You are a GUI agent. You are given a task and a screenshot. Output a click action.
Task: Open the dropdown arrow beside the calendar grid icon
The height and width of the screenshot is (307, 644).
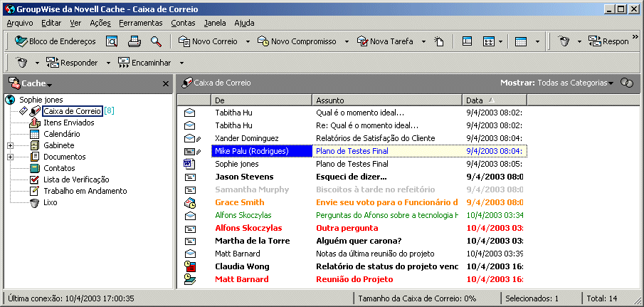click(x=538, y=41)
